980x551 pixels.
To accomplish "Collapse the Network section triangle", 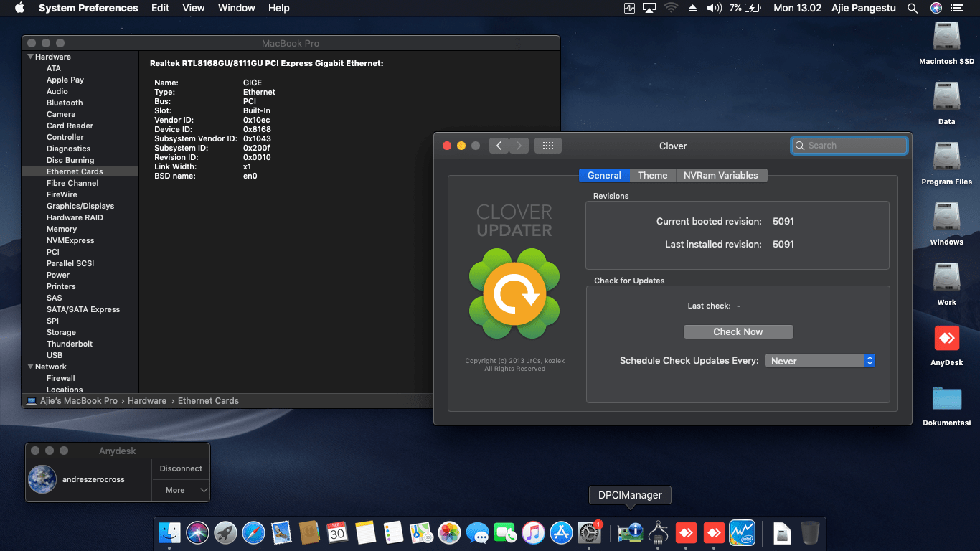I will (x=30, y=367).
